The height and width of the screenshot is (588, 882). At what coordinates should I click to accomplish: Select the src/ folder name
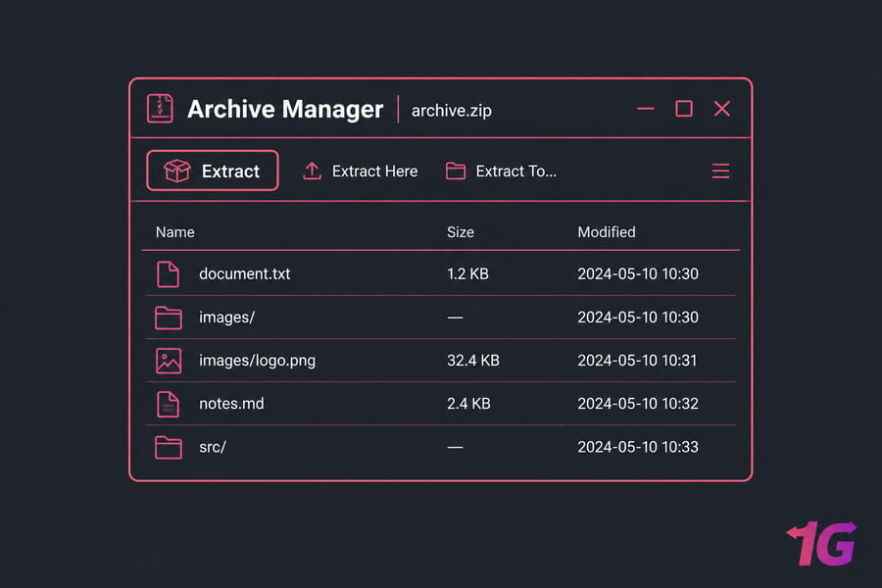click(213, 447)
